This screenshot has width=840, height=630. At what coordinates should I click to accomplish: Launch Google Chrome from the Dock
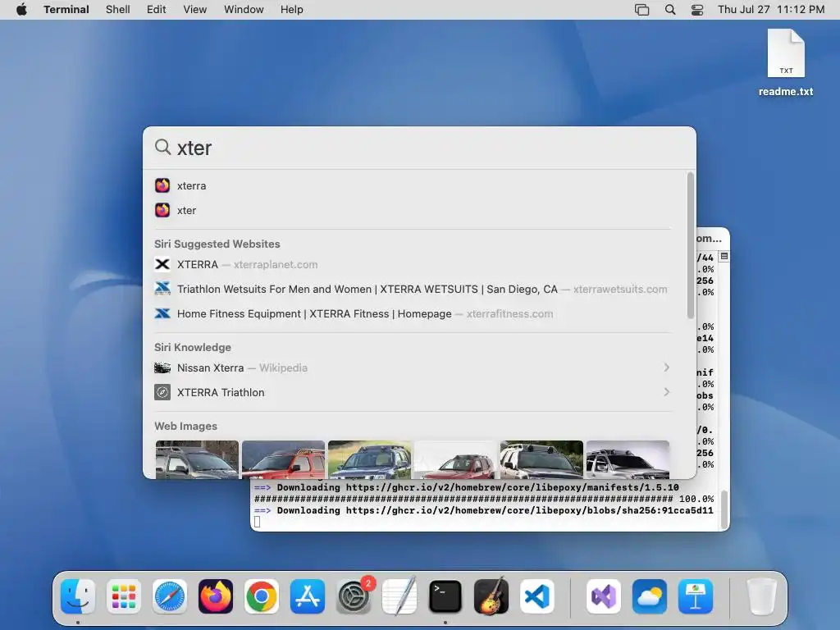pyautogui.click(x=262, y=596)
